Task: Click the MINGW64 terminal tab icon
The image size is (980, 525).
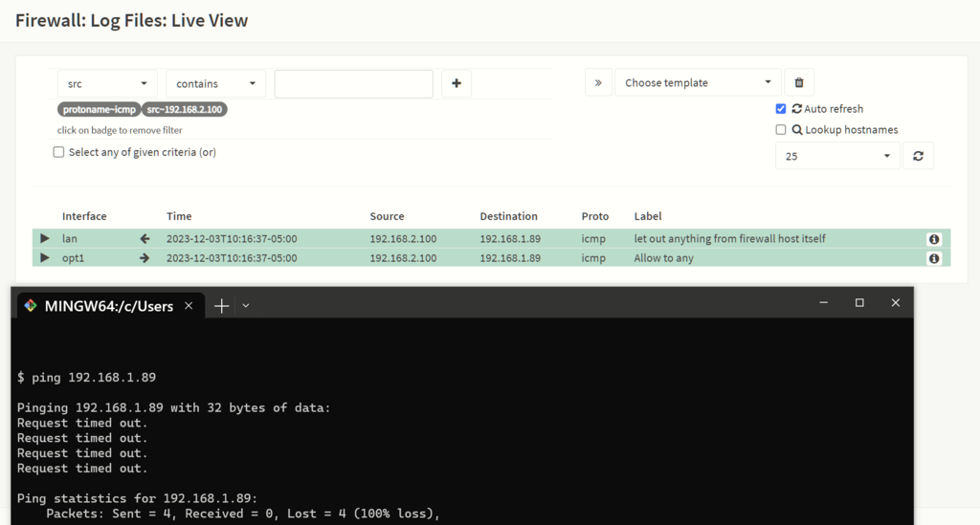Action: [31, 306]
